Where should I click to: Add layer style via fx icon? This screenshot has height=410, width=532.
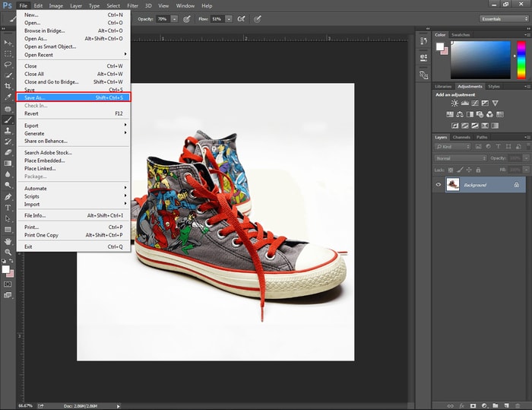click(461, 405)
